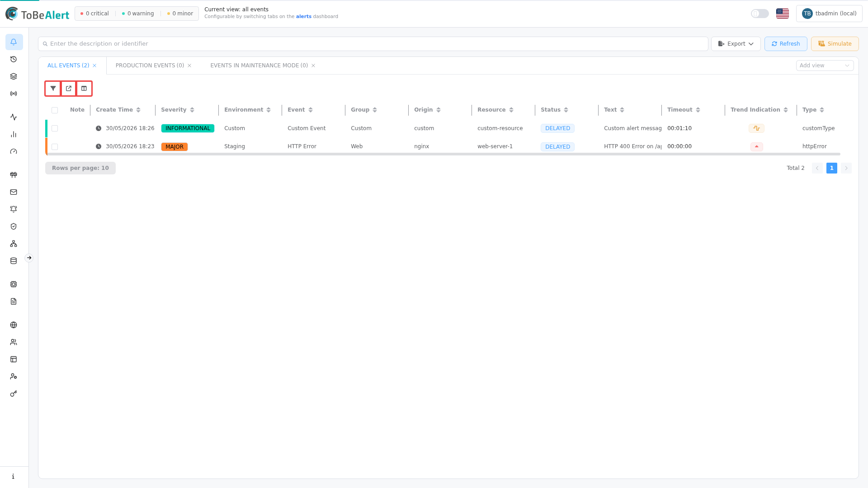The image size is (868, 488).
Task: Check the select-all checkbox in table header
Action: (55, 110)
